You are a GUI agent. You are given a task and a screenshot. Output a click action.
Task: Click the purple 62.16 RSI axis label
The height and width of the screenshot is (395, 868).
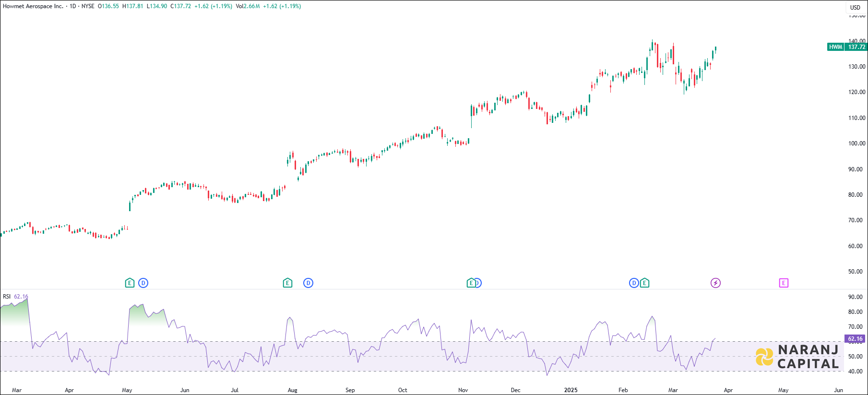[855, 339]
